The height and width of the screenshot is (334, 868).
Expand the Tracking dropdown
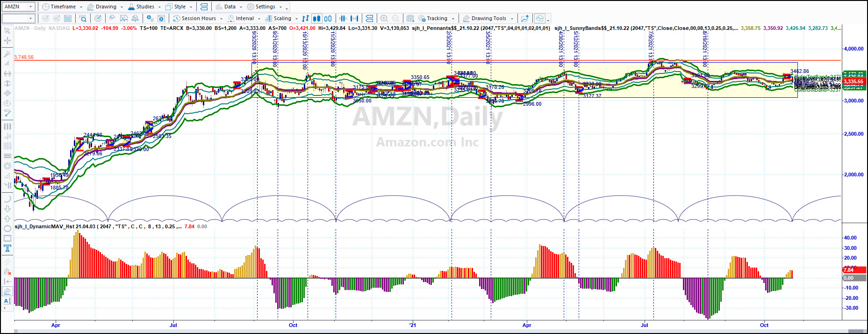[x=453, y=19]
